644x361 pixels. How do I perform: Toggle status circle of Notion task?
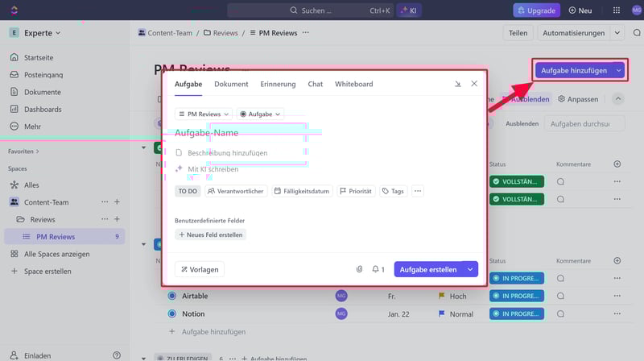coord(172,313)
